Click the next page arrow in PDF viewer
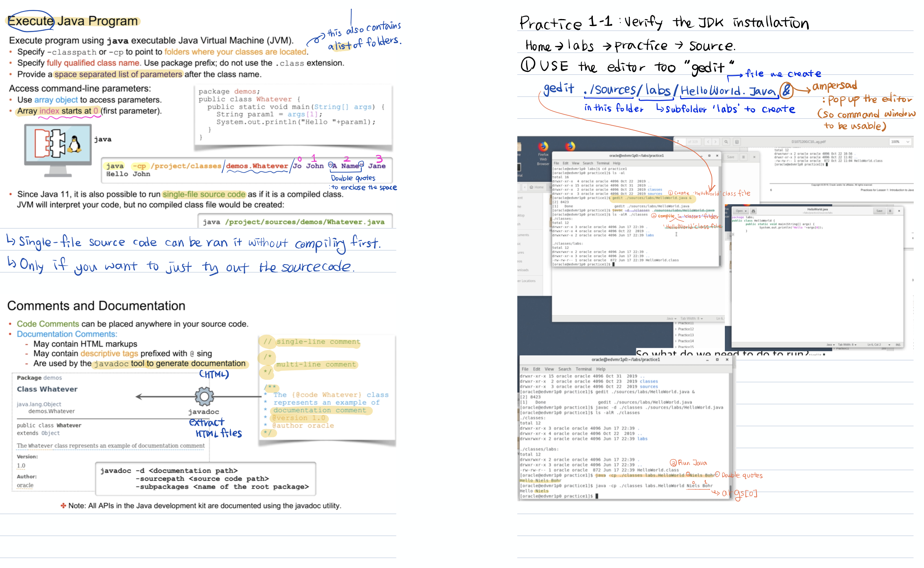This screenshot has height=568, width=924. (x=716, y=142)
